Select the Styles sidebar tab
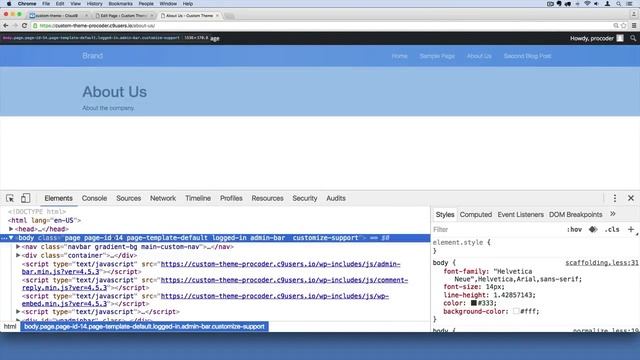The image size is (640, 360). (x=444, y=214)
